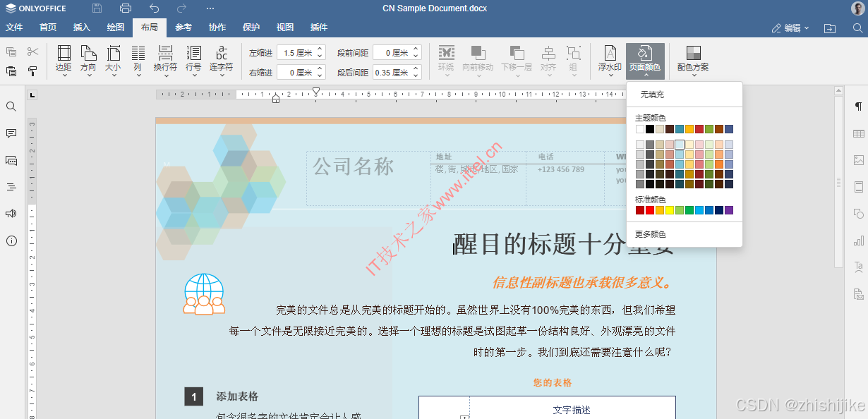Viewport: 868px width, 419px height.
Task: Switch to the 协作 tab
Action: (x=217, y=28)
